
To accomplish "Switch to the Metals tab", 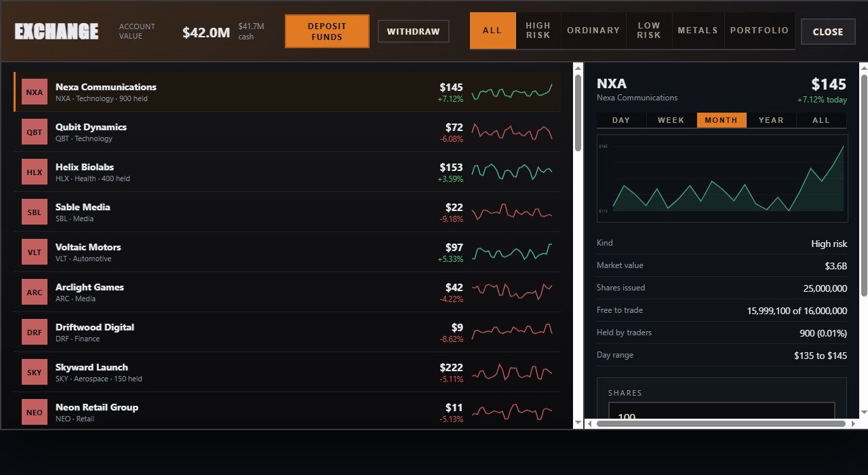I will click(x=698, y=31).
